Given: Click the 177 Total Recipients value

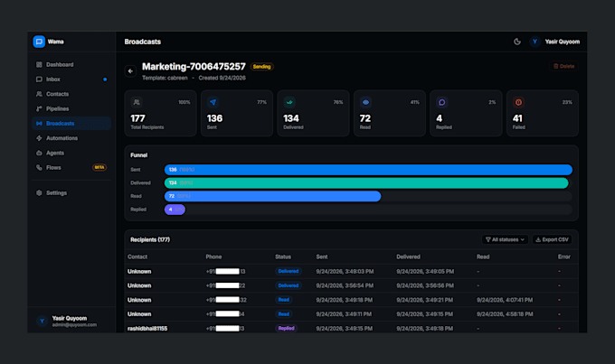Looking at the screenshot, I should (x=137, y=118).
